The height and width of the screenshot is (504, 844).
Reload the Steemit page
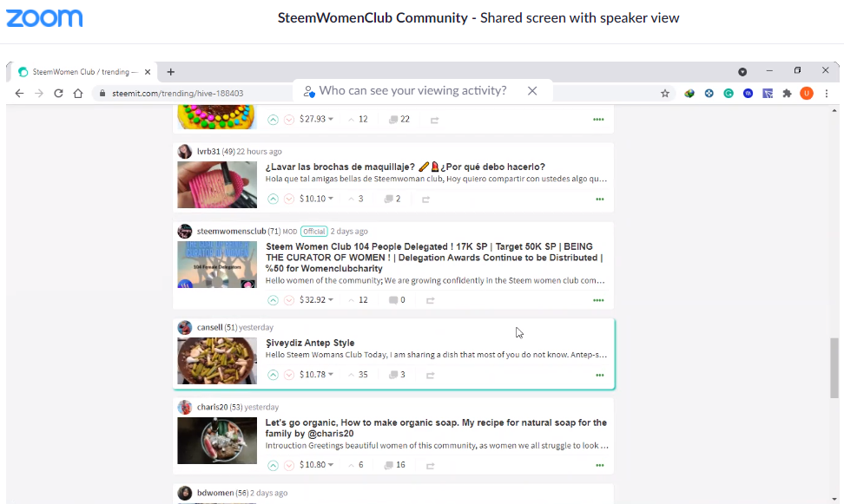coord(59,93)
